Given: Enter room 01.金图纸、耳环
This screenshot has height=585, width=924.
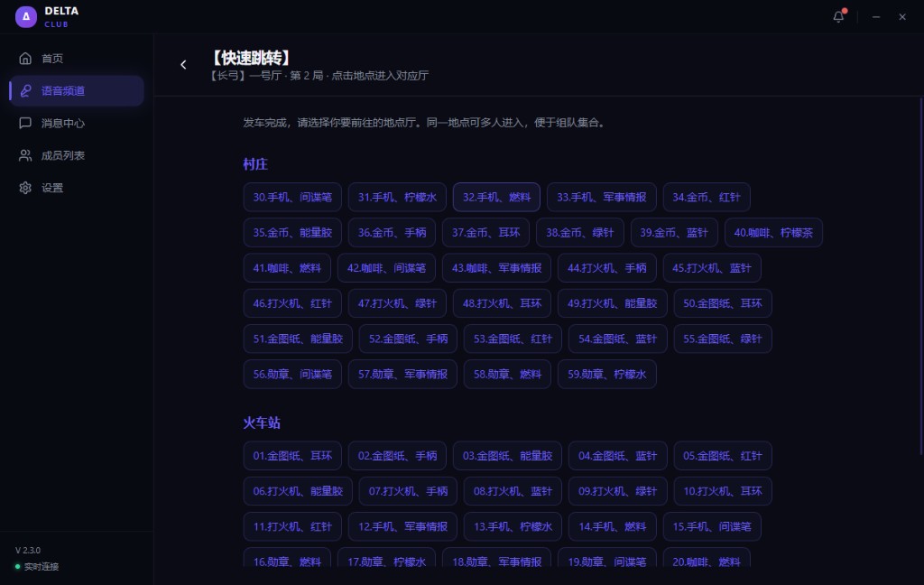Looking at the screenshot, I should pos(292,456).
